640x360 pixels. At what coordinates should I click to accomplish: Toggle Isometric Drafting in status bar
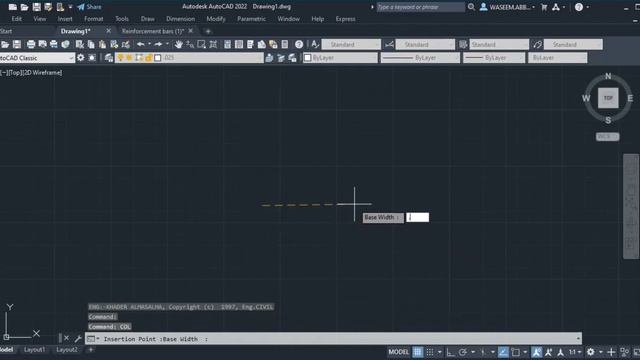(483, 351)
